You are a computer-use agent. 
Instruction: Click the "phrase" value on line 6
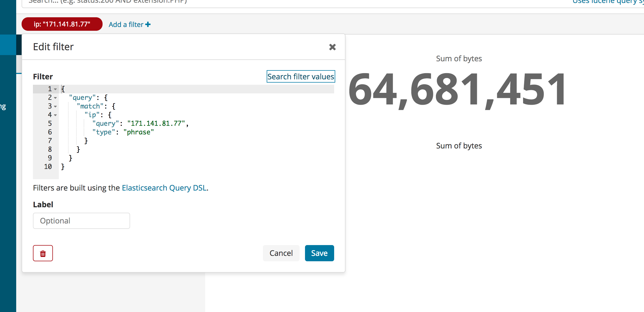(x=138, y=132)
